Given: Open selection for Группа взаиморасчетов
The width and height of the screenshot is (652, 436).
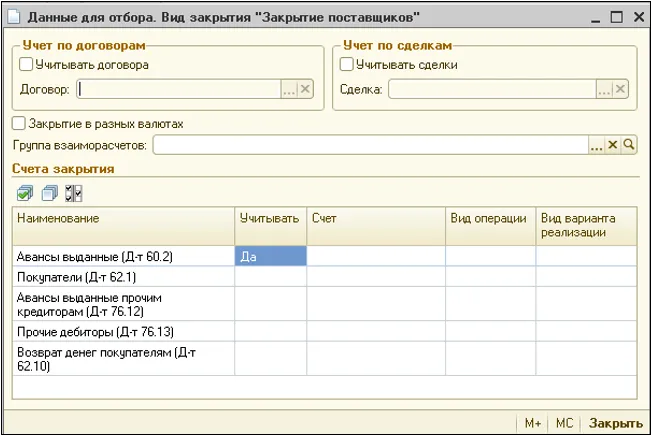Looking at the screenshot, I should click(x=596, y=145).
